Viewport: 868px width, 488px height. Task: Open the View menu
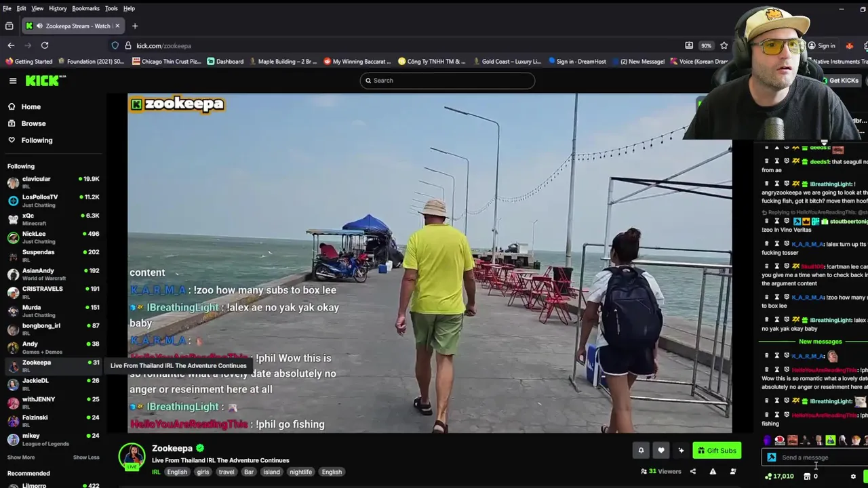pos(37,8)
